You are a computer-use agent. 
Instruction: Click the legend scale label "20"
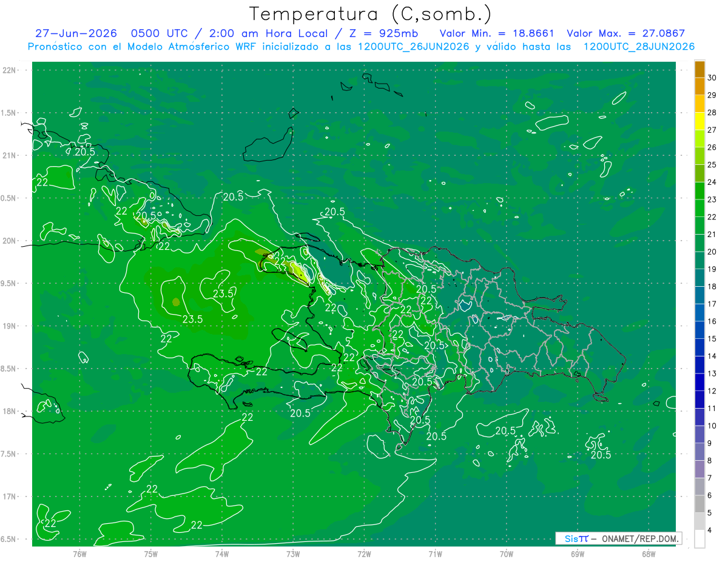point(713,252)
